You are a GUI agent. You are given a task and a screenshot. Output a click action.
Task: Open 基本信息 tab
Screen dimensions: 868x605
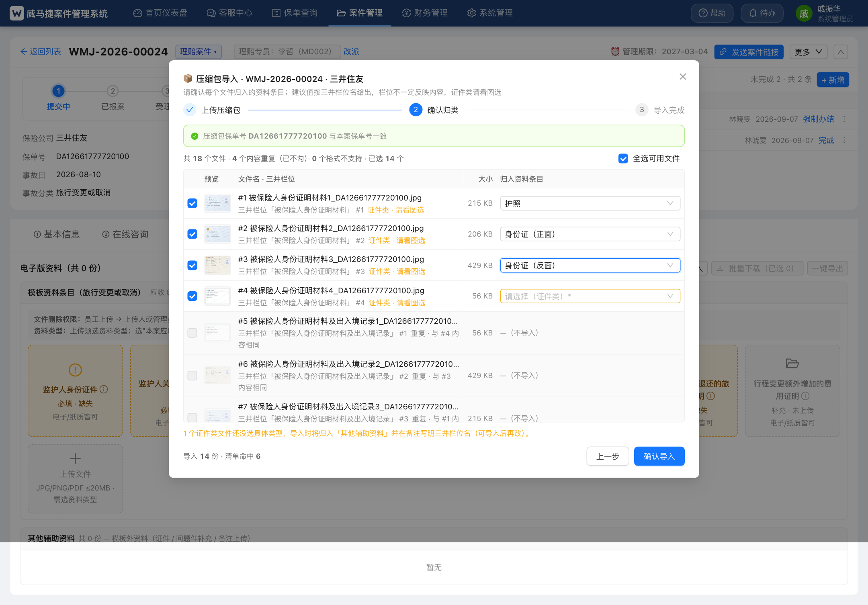tap(57, 234)
